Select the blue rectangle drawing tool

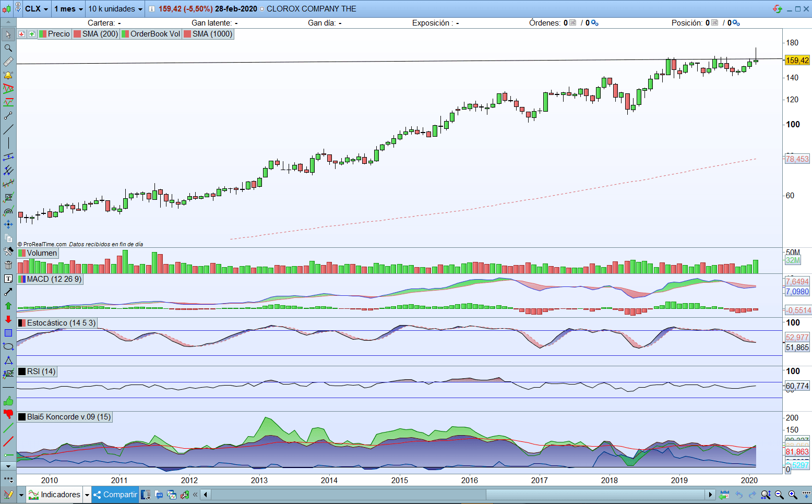click(x=8, y=333)
